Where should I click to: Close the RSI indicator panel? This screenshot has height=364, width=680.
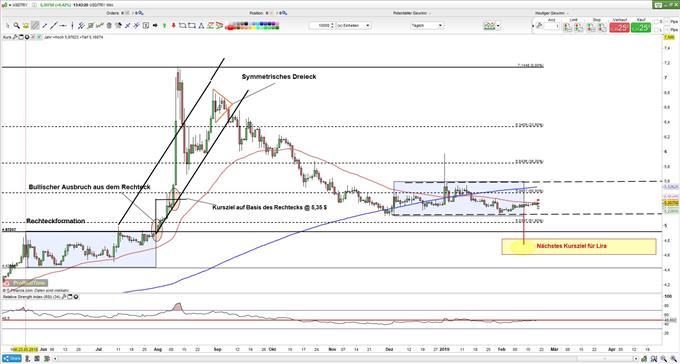(76, 297)
